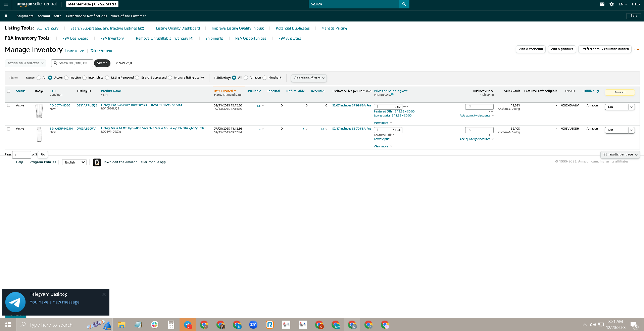The width and height of the screenshot is (644, 331).
Task: Select the Listing Removed status filter
Action: click(107, 78)
